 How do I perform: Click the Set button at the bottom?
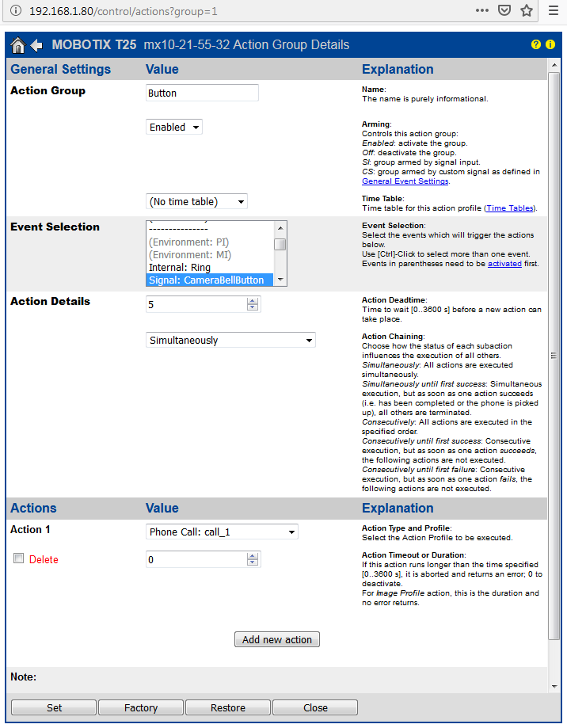[x=54, y=707]
